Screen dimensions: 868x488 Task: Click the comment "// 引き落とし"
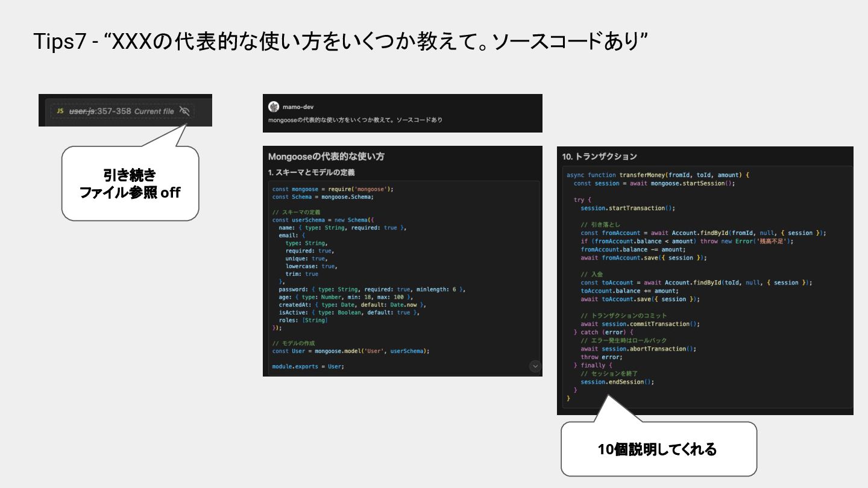[600, 225]
